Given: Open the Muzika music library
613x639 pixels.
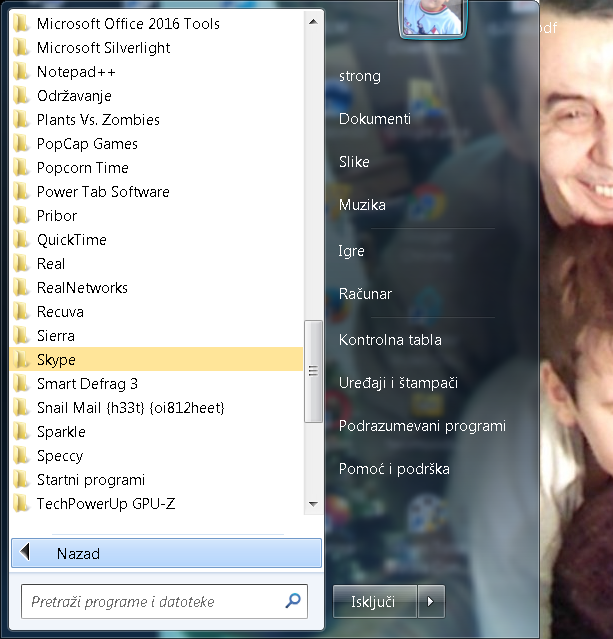Looking at the screenshot, I should [x=362, y=205].
